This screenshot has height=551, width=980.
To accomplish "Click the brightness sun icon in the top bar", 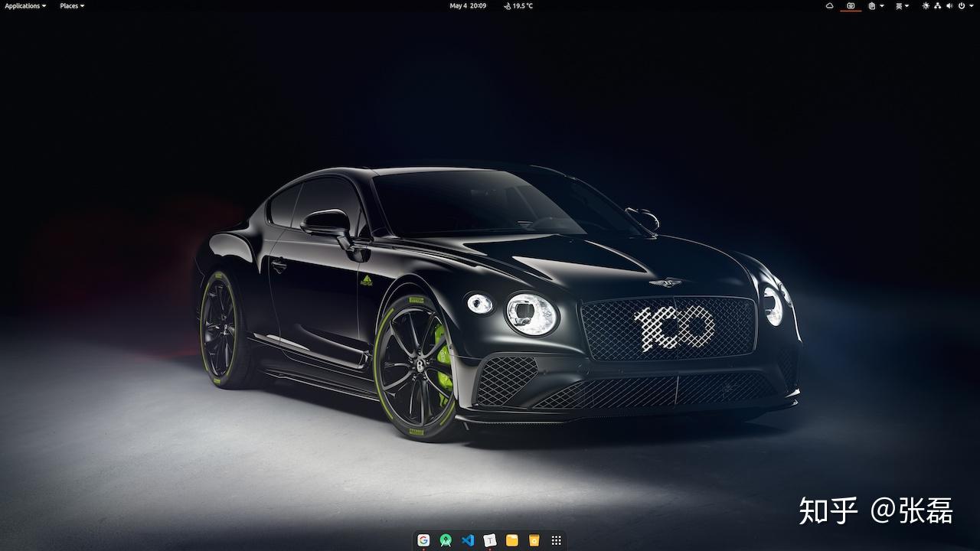I will click(926, 5).
